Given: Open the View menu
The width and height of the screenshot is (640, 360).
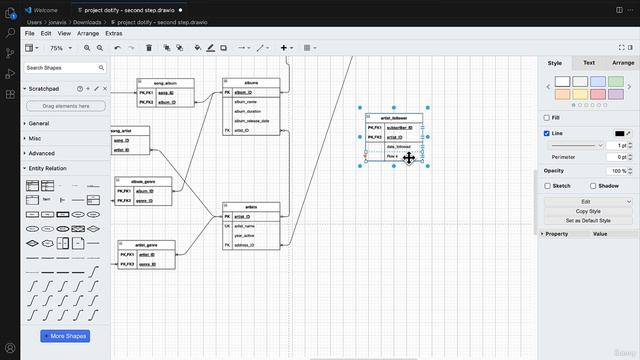Looking at the screenshot, I should coord(64,33).
